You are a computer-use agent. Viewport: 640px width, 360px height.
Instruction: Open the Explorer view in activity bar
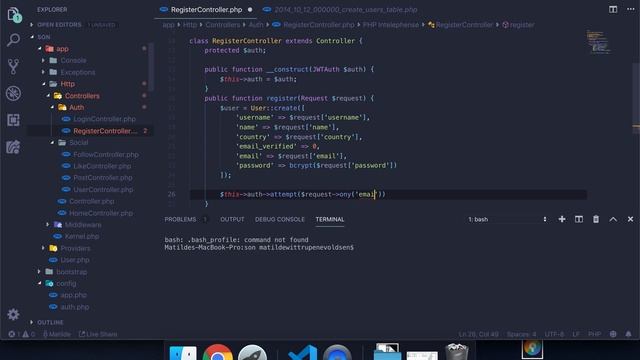14,15
